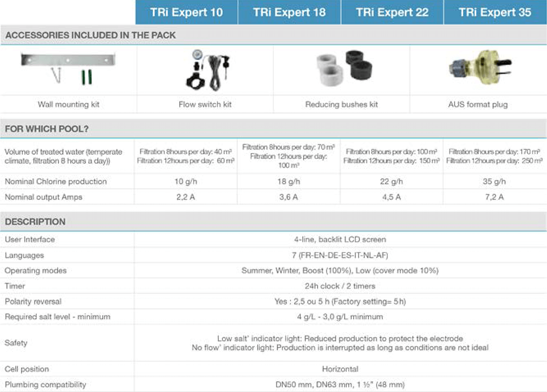Click the 'Polarity reversal' row label
547x392 pixels.
pyautogui.click(x=33, y=301)
